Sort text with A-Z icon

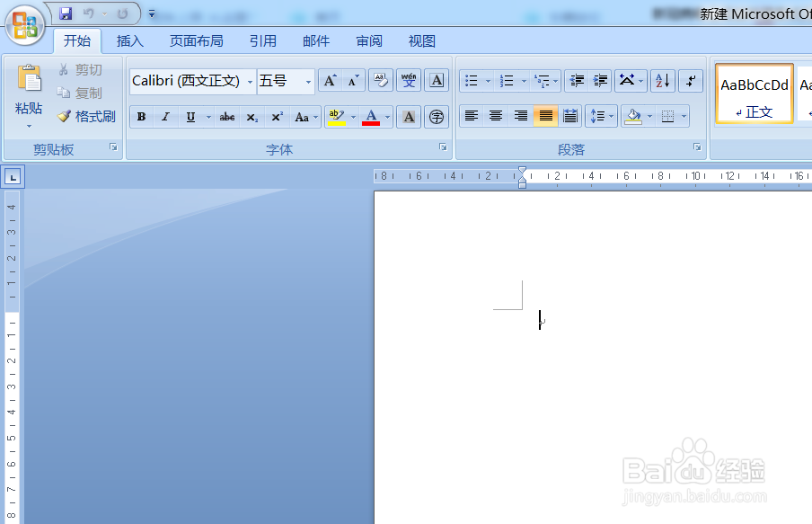click(662, 81)
